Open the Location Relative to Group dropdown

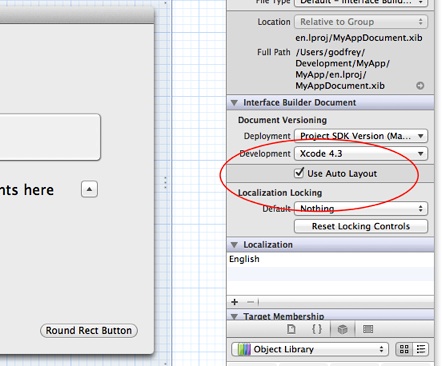tap(361, 22)
